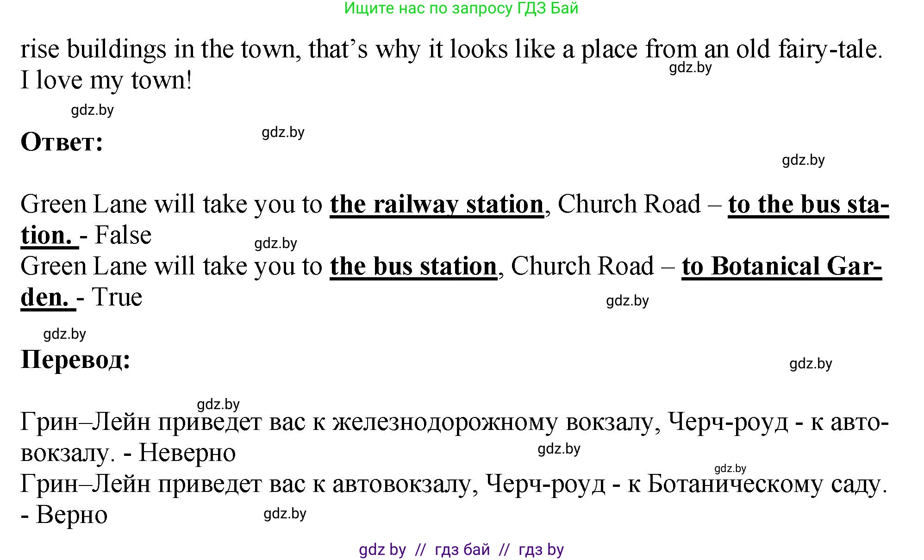The image size is (924, 560).
Task: Select the 'gdz.by' watermark beside 'Ответ:'
Action: (x=284, y=133)
